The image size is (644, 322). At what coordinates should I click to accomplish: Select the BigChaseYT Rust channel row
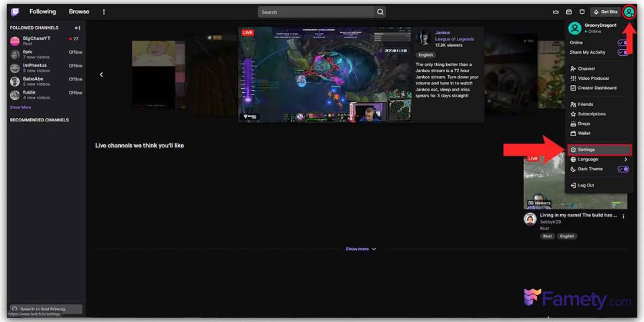point(46,41)
